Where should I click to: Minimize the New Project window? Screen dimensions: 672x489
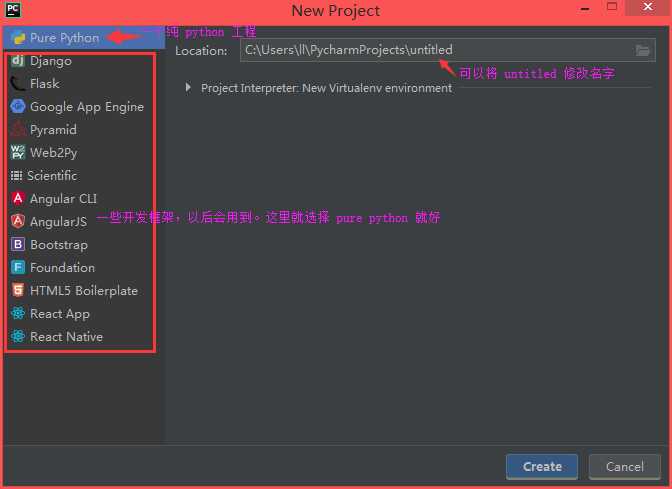[x=585, y=8]
